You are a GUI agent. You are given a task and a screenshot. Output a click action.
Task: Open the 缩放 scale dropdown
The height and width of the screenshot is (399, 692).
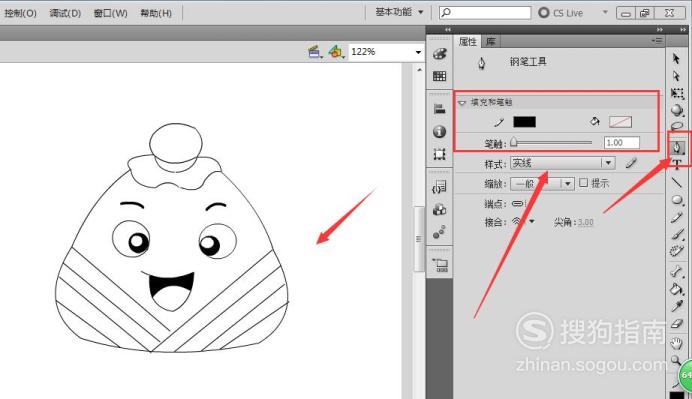tap(542, 183)
